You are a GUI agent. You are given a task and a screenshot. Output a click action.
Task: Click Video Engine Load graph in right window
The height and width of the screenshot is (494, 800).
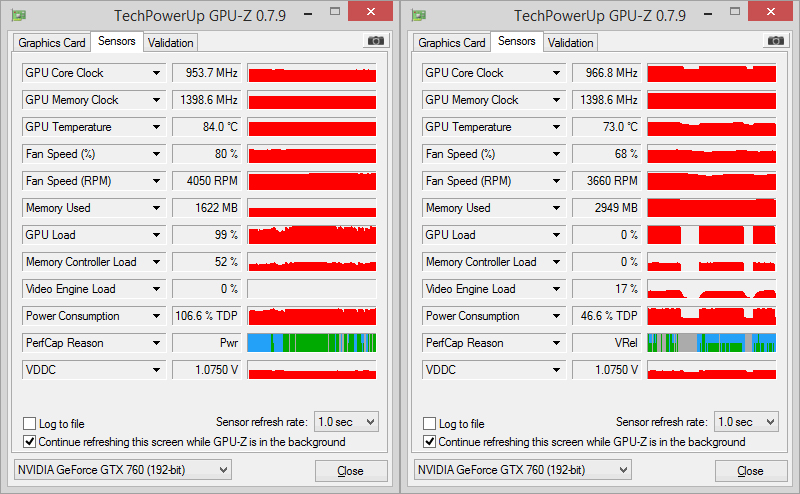[x=712, y=289]
